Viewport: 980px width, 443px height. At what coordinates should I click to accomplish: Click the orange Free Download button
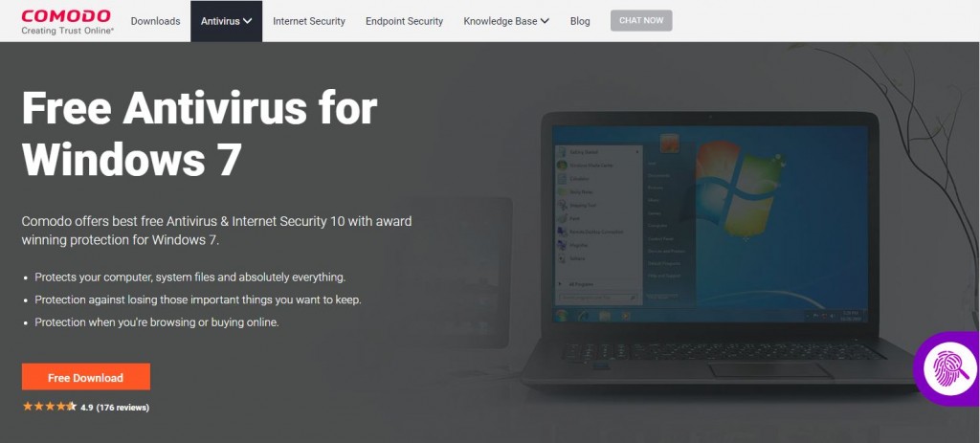coord(85,377)
